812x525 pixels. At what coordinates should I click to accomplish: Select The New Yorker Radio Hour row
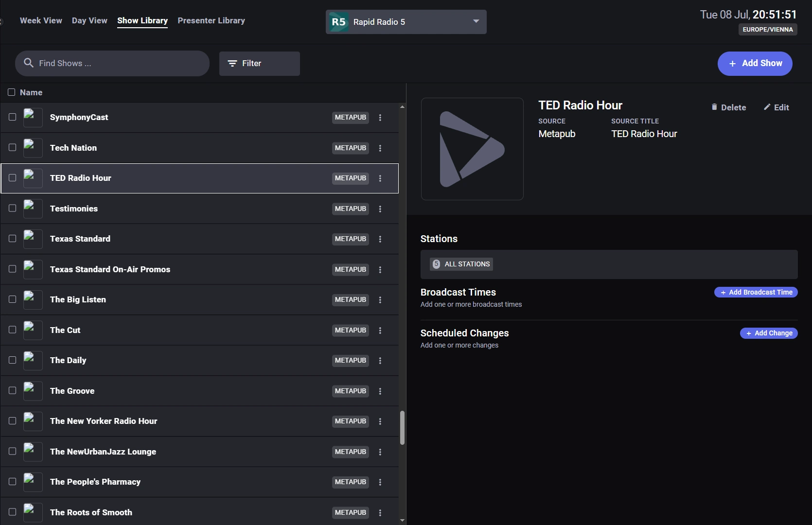(x=199, y=421)
